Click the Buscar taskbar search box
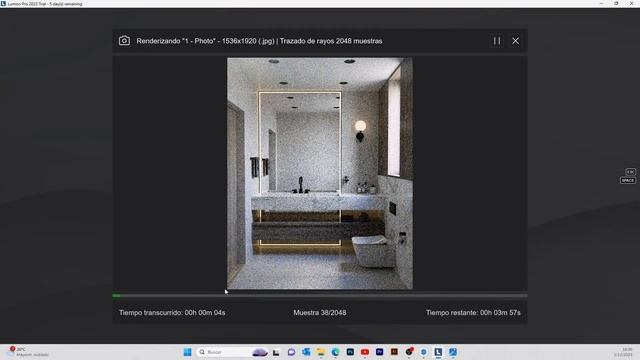The height and width of the screenshot is (360, 640). click(x=231, y=352)
